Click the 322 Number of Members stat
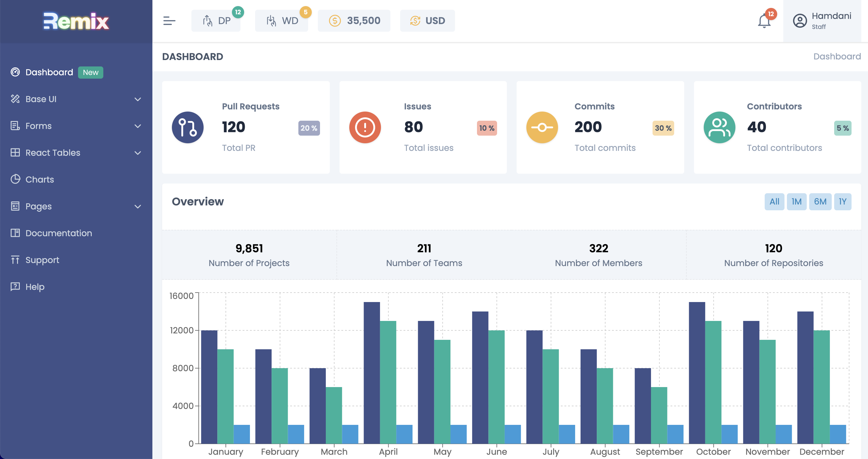Screen dimensions: 868x459 click(x=599, y=255)
